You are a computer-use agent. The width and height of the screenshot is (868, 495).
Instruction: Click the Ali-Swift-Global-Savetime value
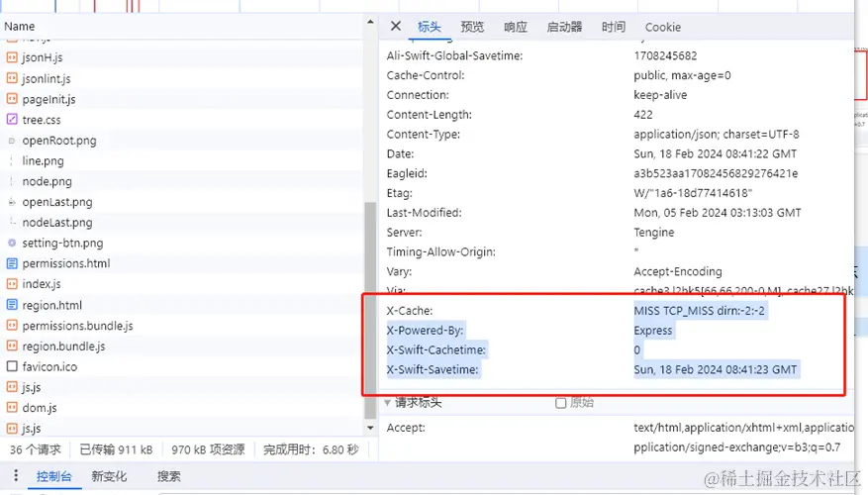665,55
